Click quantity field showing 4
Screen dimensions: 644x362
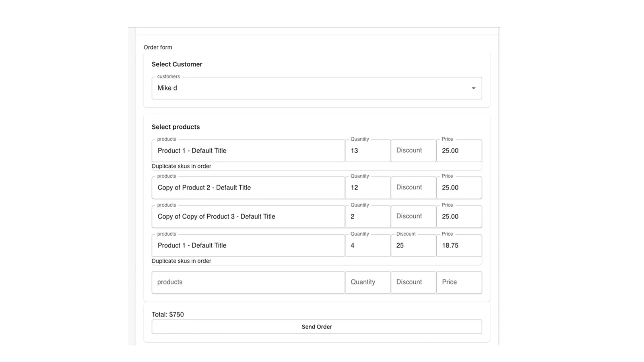tap(367, 246)
